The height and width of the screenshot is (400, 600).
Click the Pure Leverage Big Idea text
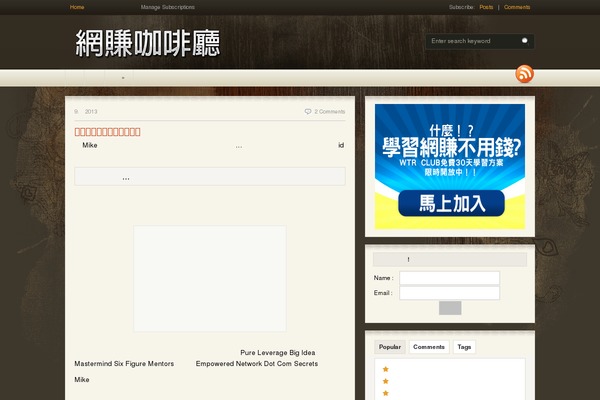[x=278, y=353]
